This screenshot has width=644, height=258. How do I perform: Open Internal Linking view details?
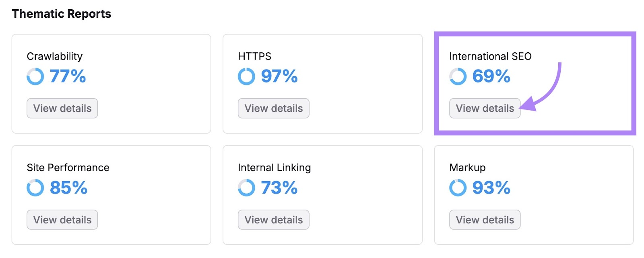point(274,219)
